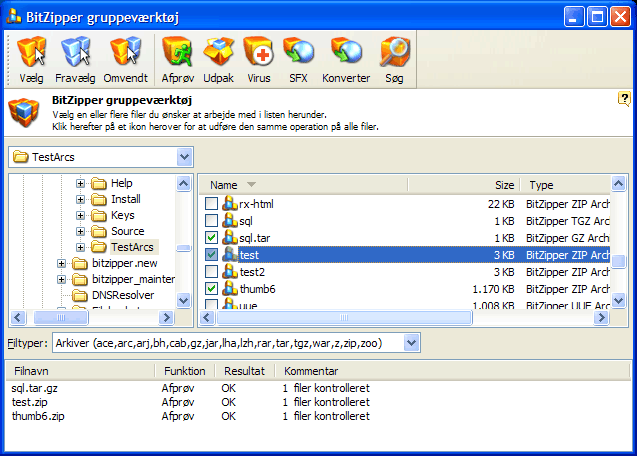Sort file list by Size column
The image size is (637, 456).
click(x=464, y=185)
